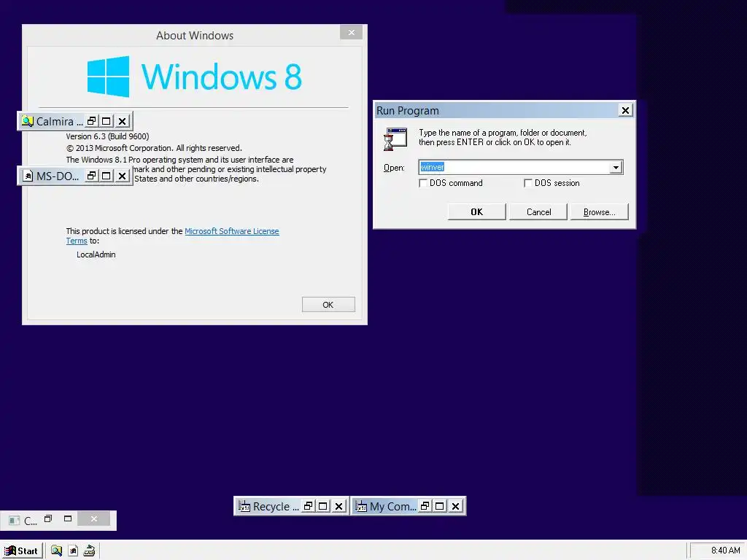747x560 pixels.
Task: Maximize the minimized C... window at bottom left
Action: click(x=68, y=518)
